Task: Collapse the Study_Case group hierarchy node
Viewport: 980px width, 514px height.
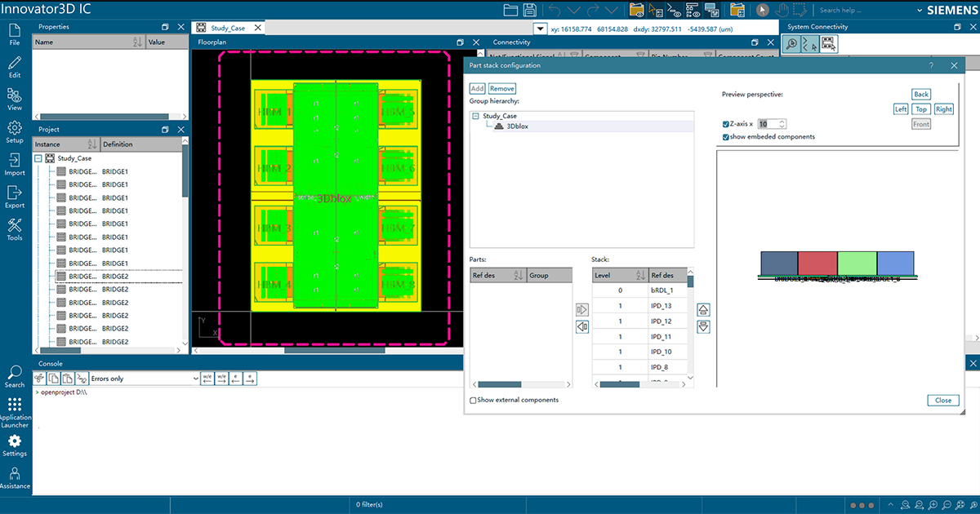Action: point(475,116)
